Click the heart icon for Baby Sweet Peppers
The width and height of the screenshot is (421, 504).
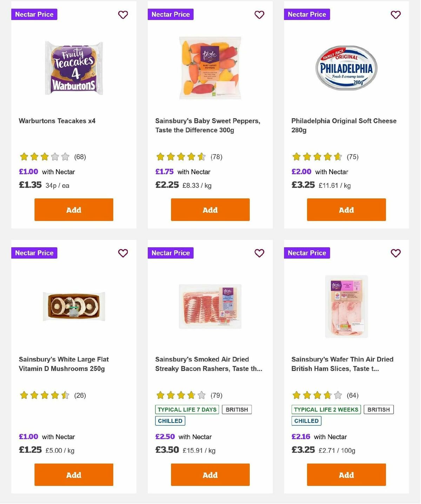pyautogui.click(x=259, y=15)
